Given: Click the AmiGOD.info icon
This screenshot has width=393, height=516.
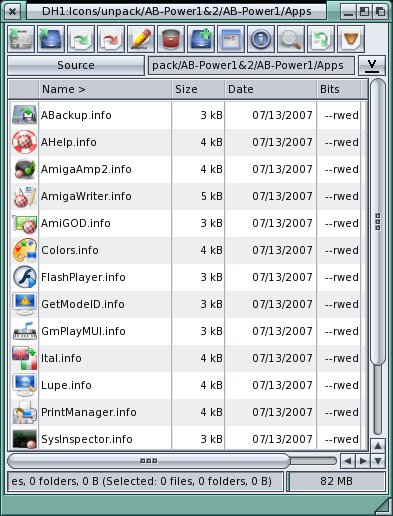Looking at the screenshot, I should 24,223.
